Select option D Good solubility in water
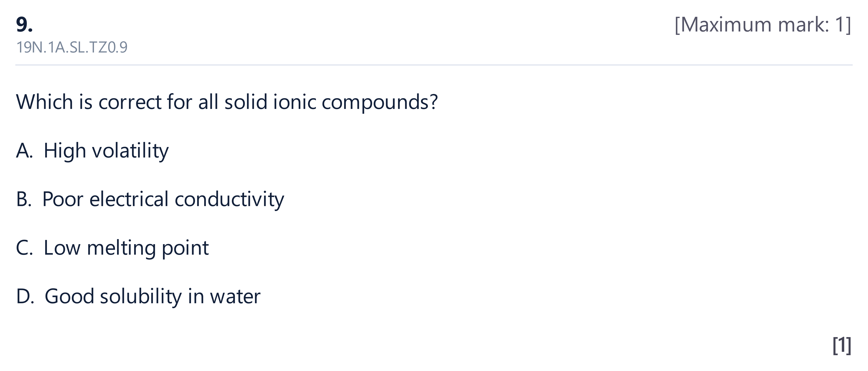Screen dimensions: 868x371 138,297
